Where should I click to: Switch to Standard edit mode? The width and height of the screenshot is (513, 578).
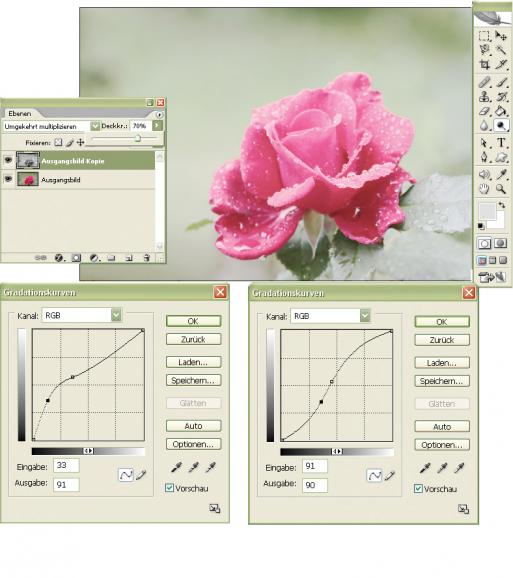[x=484, y=243]
